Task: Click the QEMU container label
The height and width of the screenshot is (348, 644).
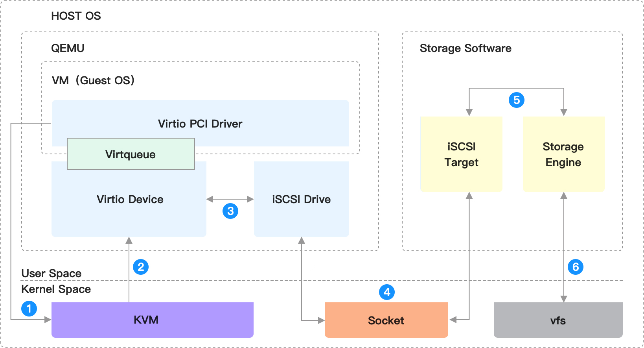Action: pos(68,48)
